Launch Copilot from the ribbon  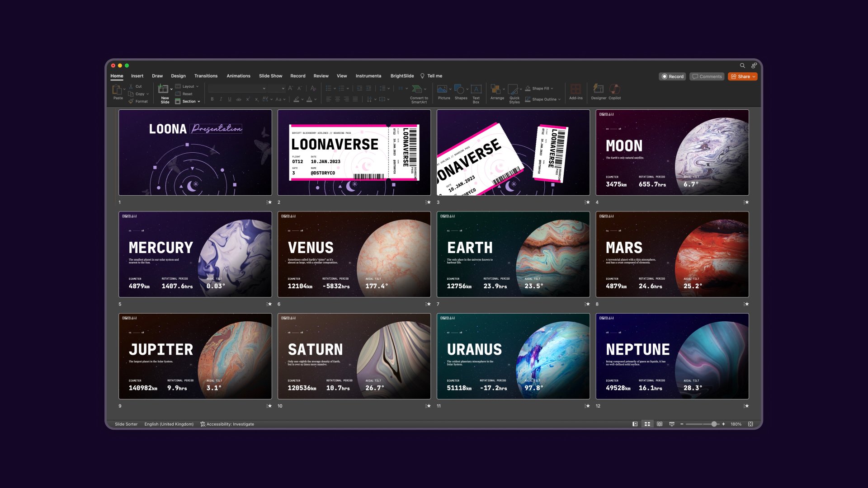tap(614, 89)
